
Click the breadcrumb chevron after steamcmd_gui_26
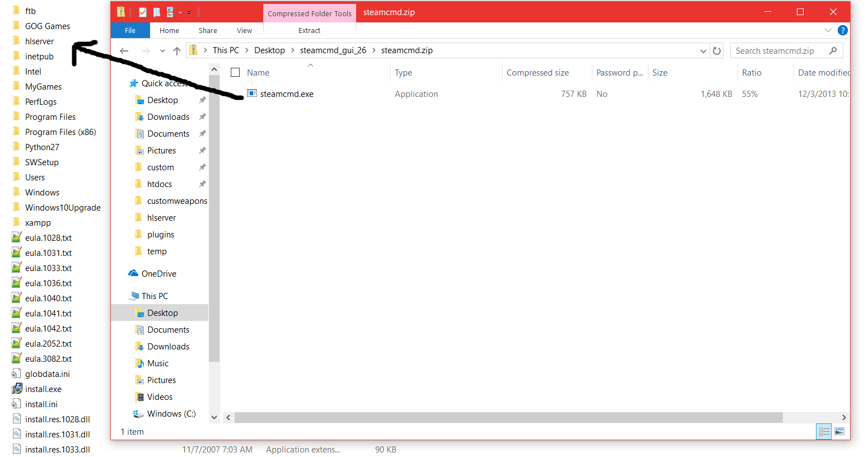374,50
